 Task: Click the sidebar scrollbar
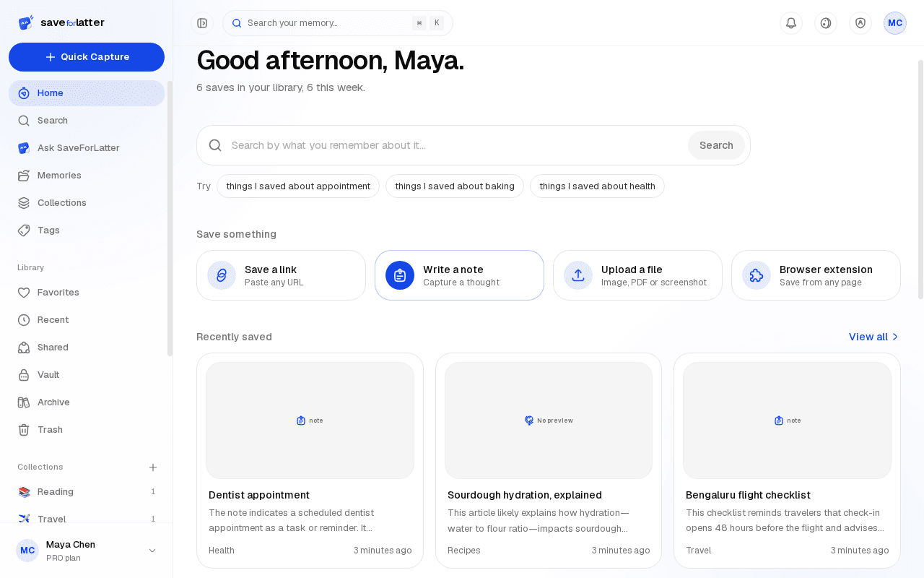[170, 218]
